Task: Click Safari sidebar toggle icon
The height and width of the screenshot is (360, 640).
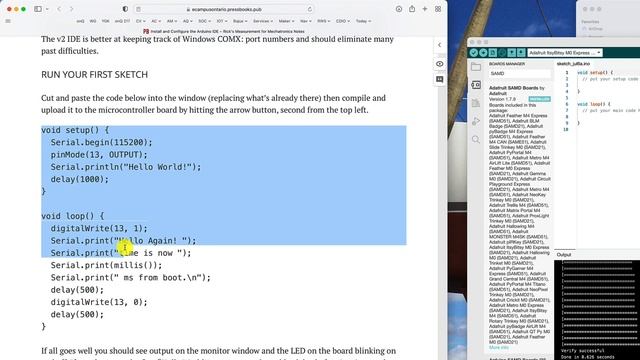Action: (x=38, y=9)
